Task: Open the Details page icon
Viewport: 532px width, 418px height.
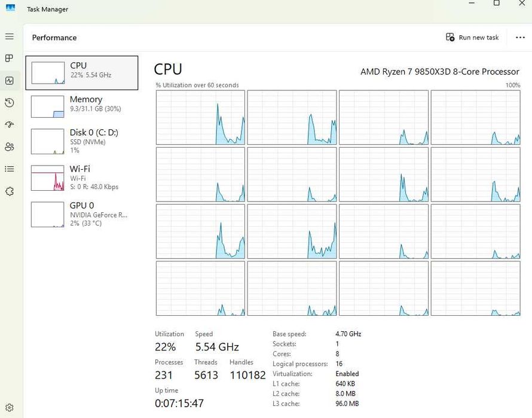Action: pos(10,169)
